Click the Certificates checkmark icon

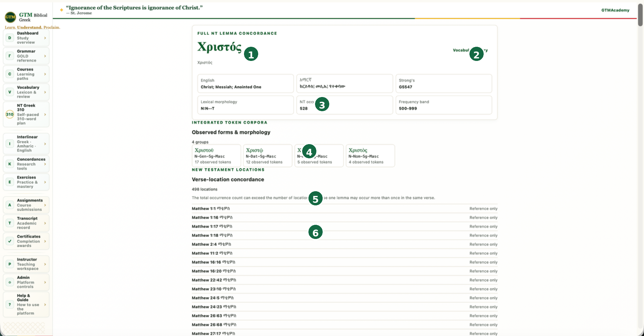click(10, 241)
